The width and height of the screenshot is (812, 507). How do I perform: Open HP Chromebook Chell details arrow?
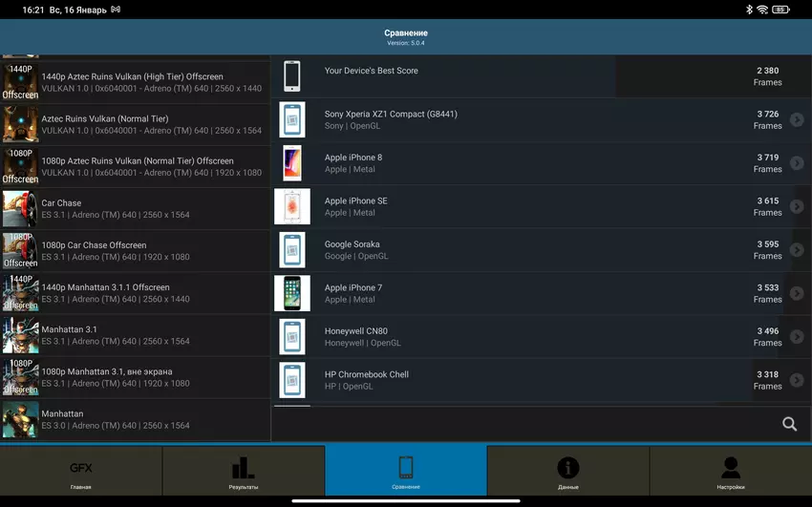point(797,380)
